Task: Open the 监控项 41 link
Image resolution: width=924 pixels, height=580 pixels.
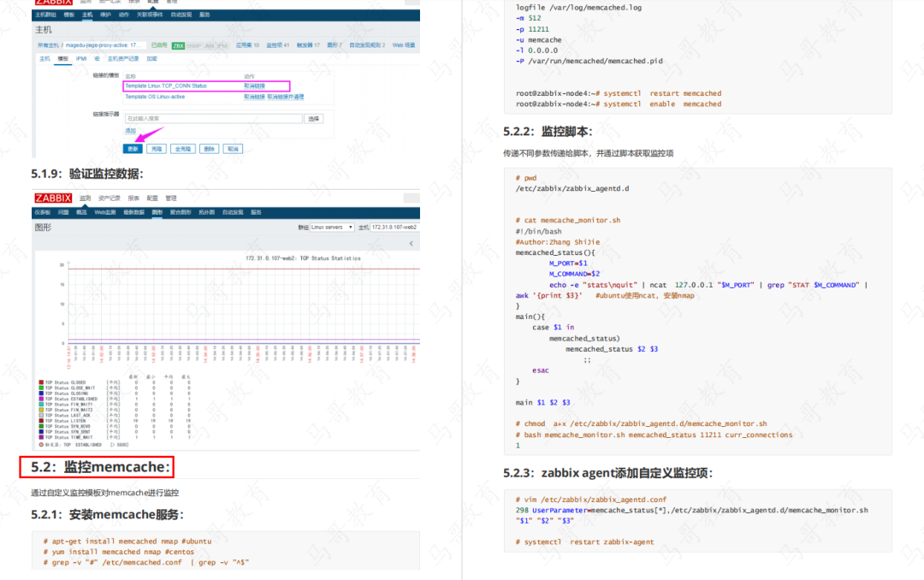Action: pos(277,45)
